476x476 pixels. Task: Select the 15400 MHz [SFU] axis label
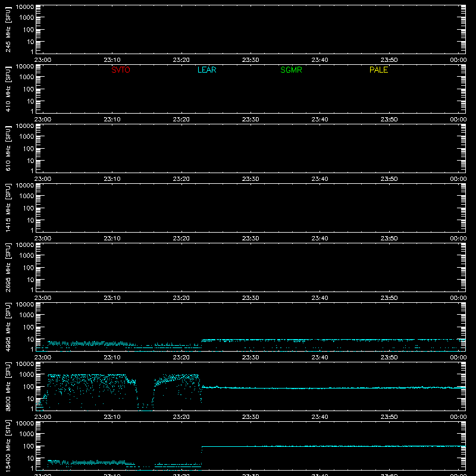tap(8, 446)
